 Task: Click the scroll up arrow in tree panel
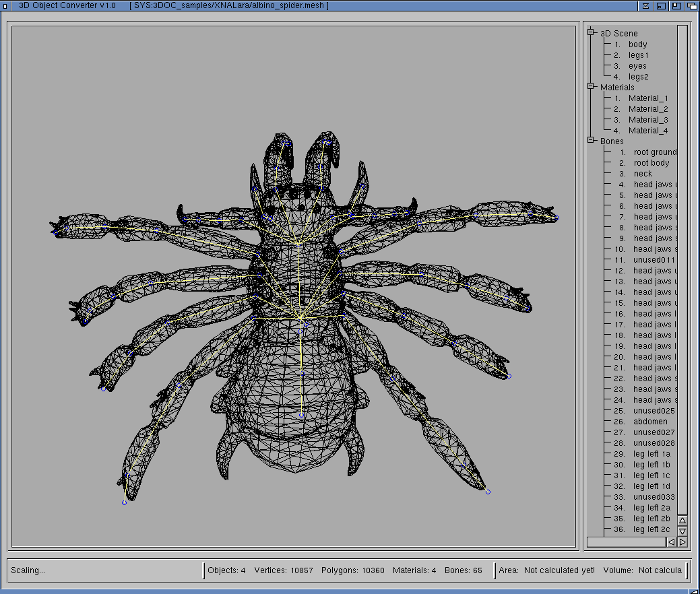[682, 521]
